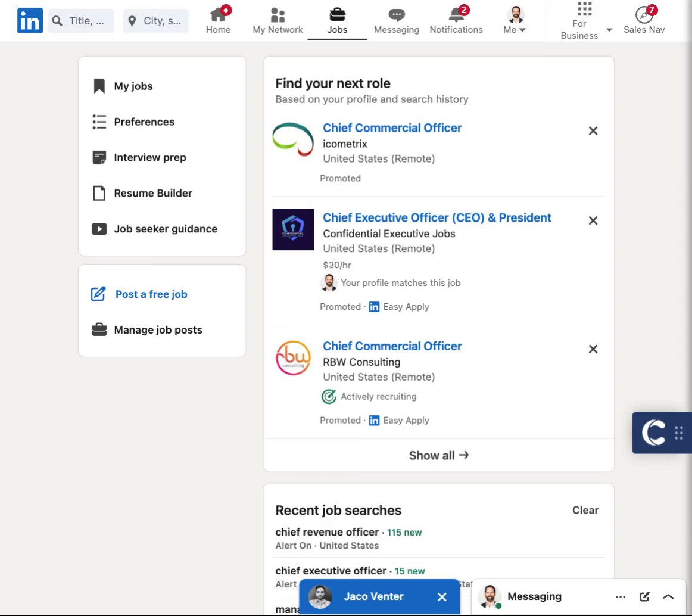Expand the Me profile dropdown
692x616 pixels.
pyautogui.click(x=515, y=20)
